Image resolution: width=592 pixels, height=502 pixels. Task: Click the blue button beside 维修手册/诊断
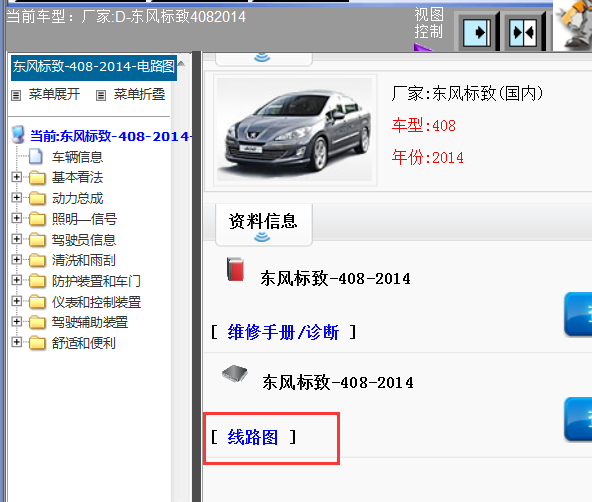[578, 314]
